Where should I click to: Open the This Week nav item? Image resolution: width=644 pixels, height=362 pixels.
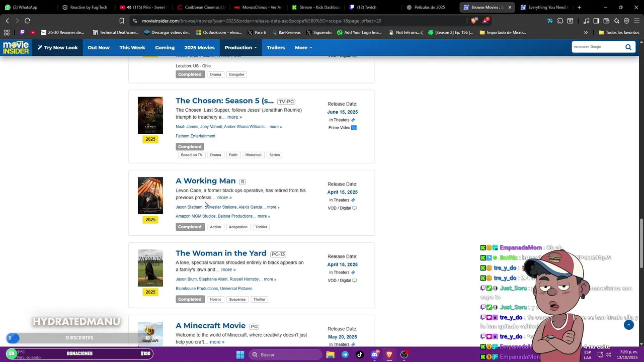pyautogui.click(x=132, y=47)
